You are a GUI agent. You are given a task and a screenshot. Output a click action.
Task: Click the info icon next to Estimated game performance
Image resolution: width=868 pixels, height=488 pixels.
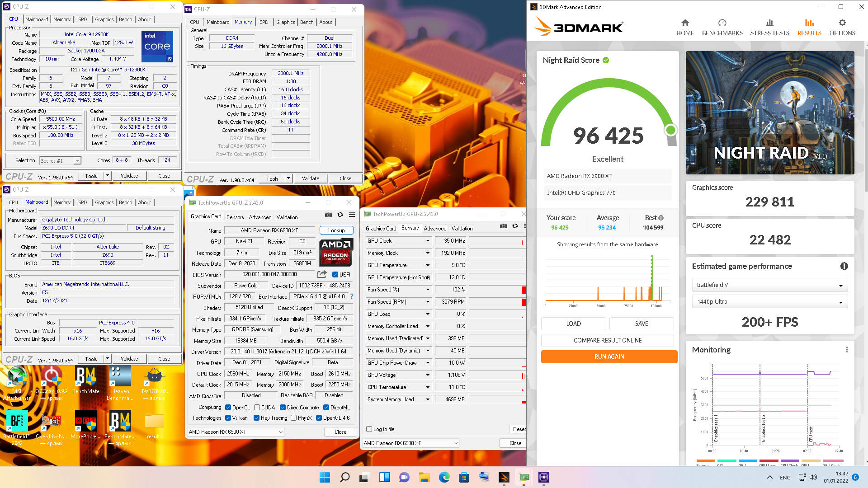pyautogui.click(x=844, y=266)
